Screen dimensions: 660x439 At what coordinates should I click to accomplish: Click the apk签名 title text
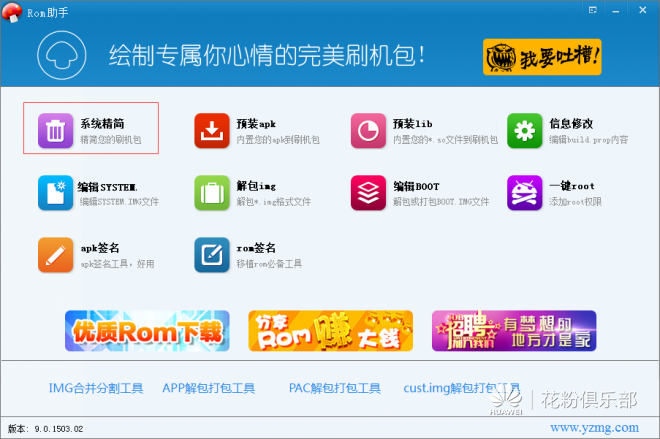100,248
